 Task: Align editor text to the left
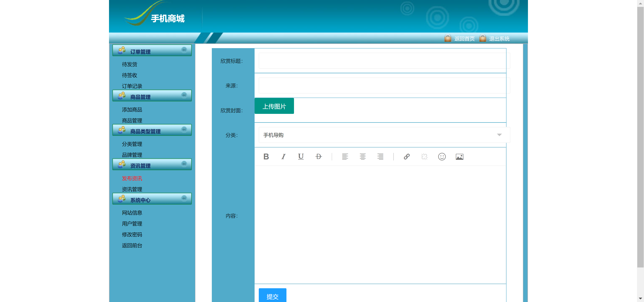pyautogui.click(x=345, y=156)
